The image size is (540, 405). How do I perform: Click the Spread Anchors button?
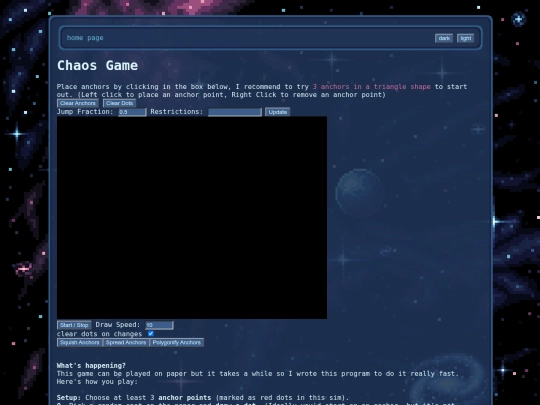(x=126, y=343)
